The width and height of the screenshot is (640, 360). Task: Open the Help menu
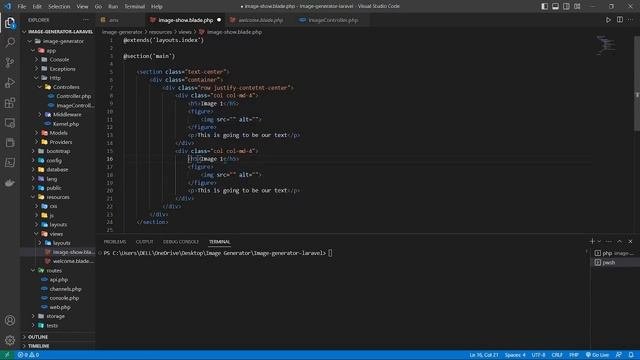point(157,7)
